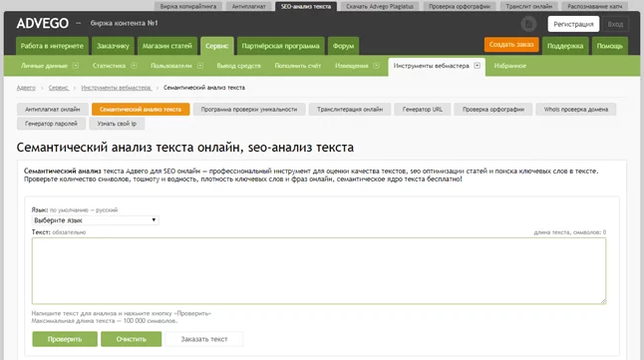Expand the Пользователи submenu arrow
644x360 pixels.
(200, 66)
